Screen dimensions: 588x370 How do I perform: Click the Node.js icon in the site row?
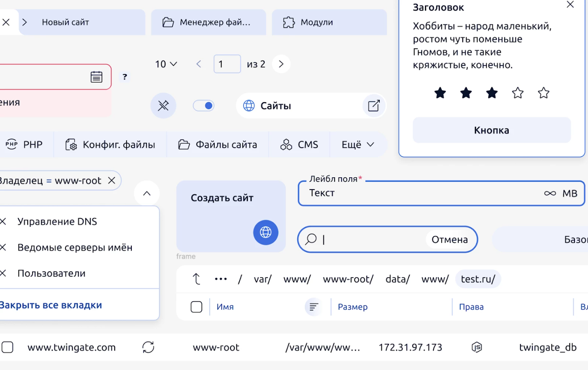pyautogui.click(x=477, y=347)
